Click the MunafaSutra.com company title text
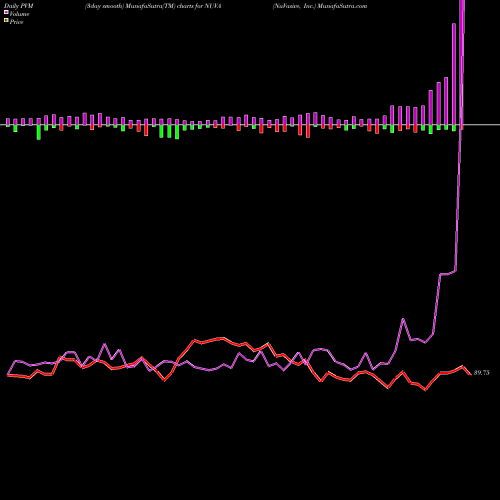Viewport: 500px width, 500px height. click(x=320, y=6)
